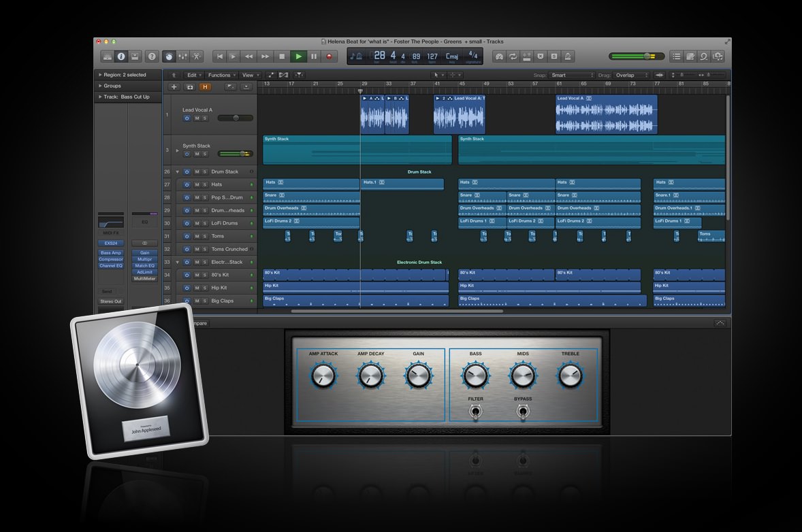Open the Bass Amp plug-in slot

tap(111, 253)
